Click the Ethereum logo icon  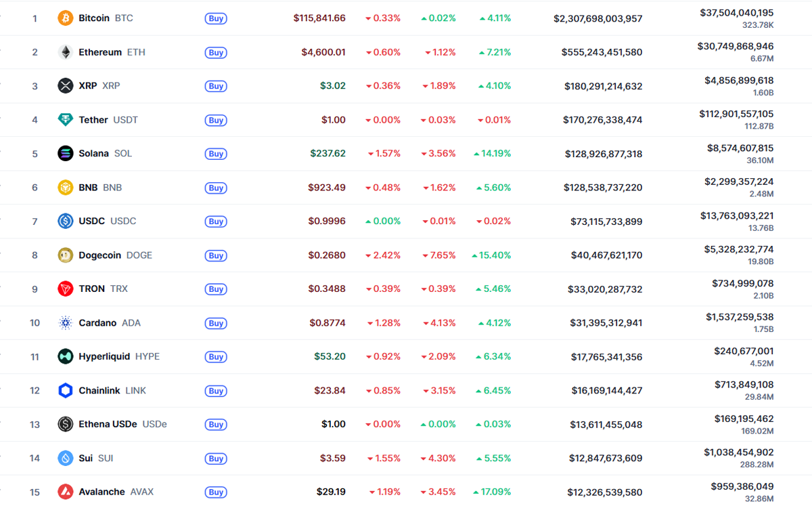[x=64, y=52]
